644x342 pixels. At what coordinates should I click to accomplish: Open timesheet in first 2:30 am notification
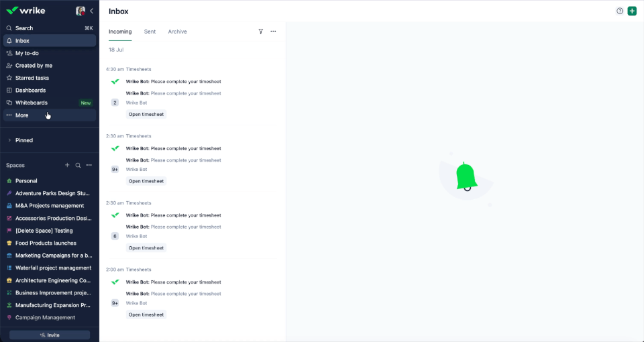coord(146,181)
